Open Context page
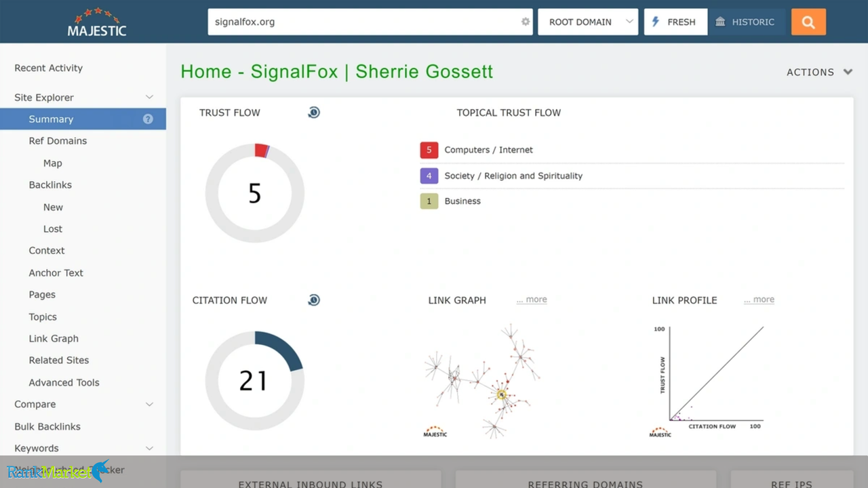Image resolution: width=868 pixels, height=488 pixels. pos(47,251)
